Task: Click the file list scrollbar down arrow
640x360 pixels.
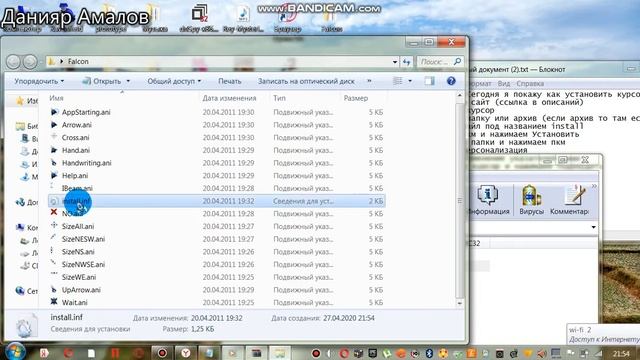Action: (460, 303)
